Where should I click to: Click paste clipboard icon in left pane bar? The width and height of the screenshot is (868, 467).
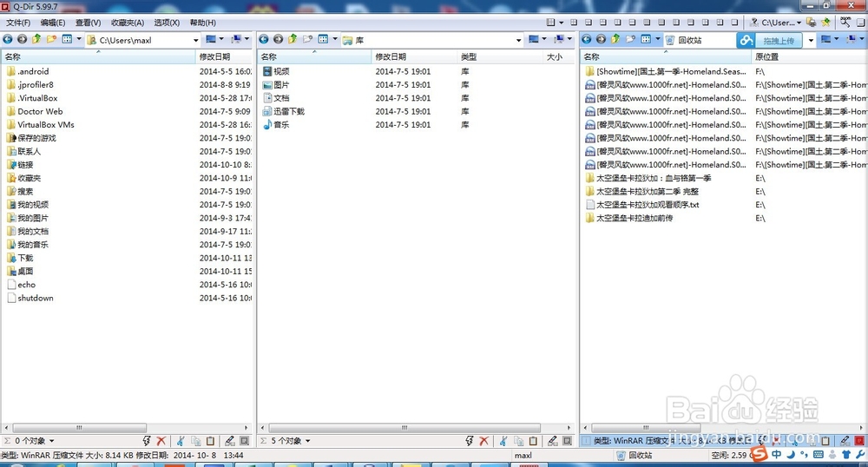click(210, 441)
